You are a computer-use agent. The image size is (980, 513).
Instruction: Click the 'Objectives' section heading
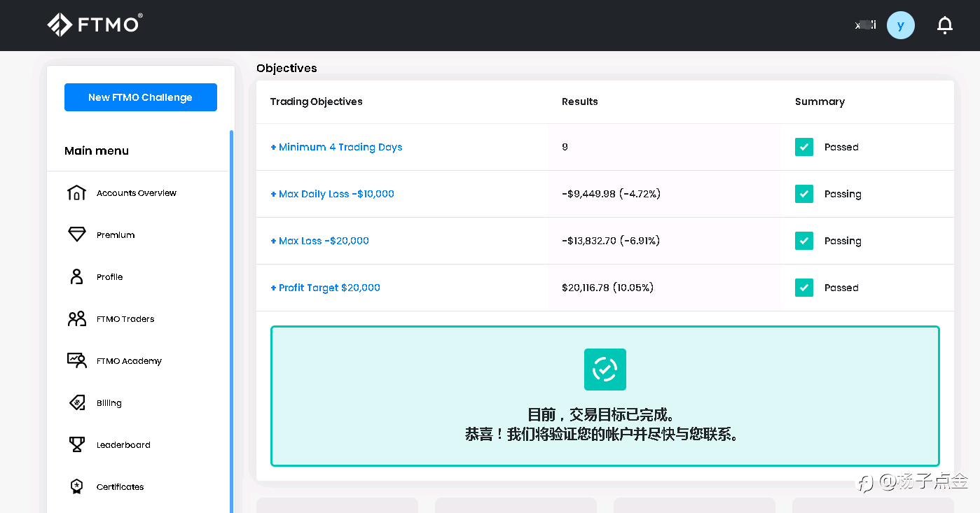287,68
